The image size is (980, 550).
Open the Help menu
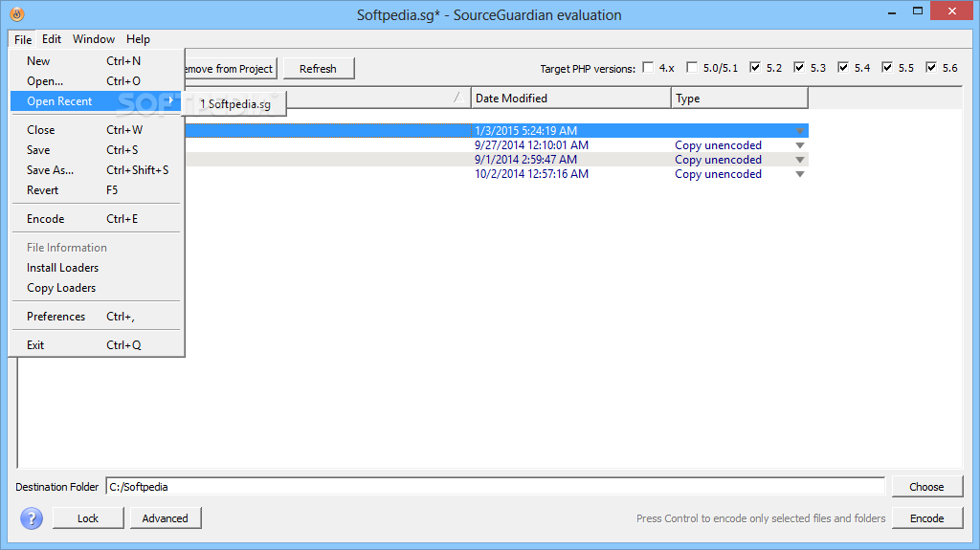tap(138, 39)
